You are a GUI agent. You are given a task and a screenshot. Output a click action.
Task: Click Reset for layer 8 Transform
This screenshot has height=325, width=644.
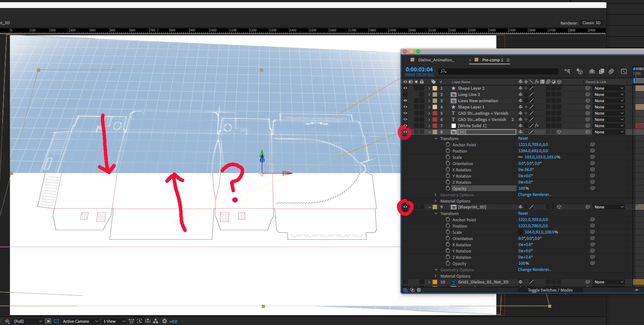(x=523, y=138)
